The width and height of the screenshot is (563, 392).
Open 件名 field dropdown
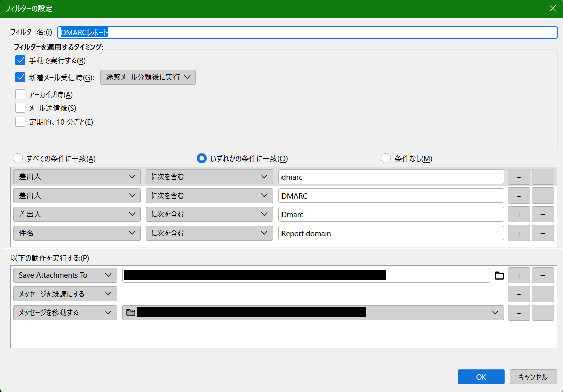point(77,233)
